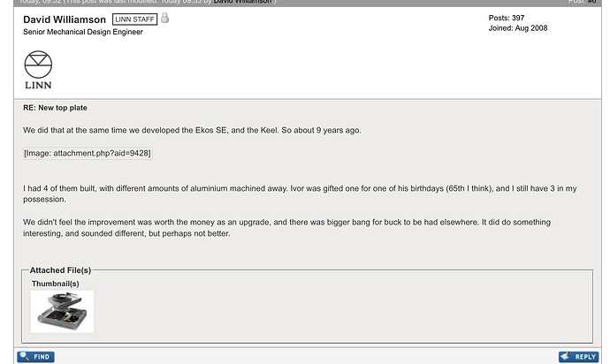
Task: Click the 'Thumbnail(s)' label
Action: coord(56,284)
